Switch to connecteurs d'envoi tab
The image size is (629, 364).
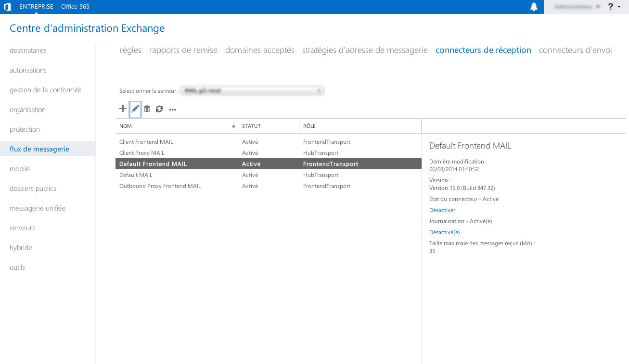tap(575, 50)
